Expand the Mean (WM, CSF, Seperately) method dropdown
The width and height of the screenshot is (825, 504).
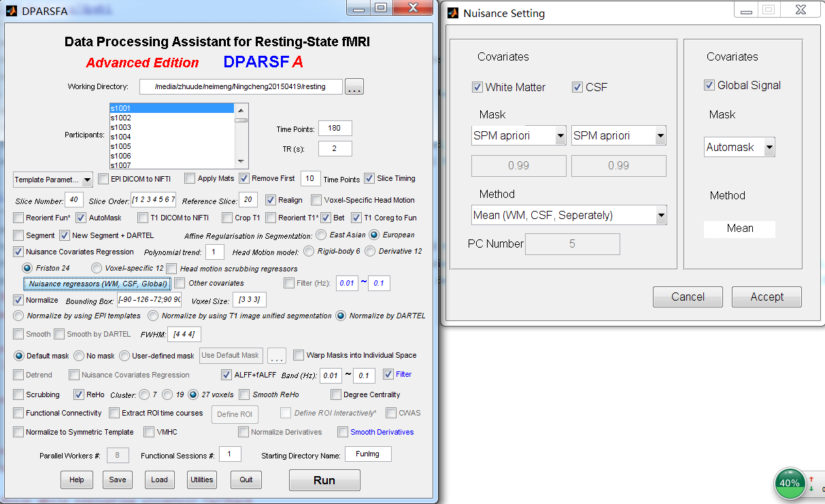click(569, 216)
